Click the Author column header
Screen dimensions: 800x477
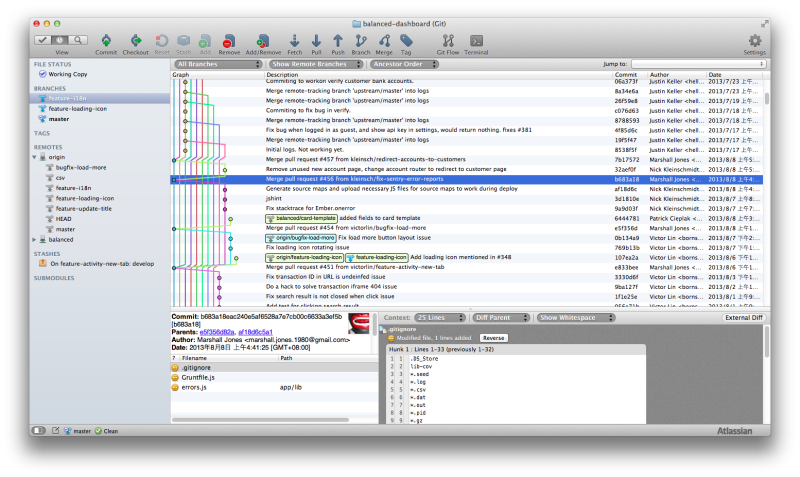click(677, 74)
